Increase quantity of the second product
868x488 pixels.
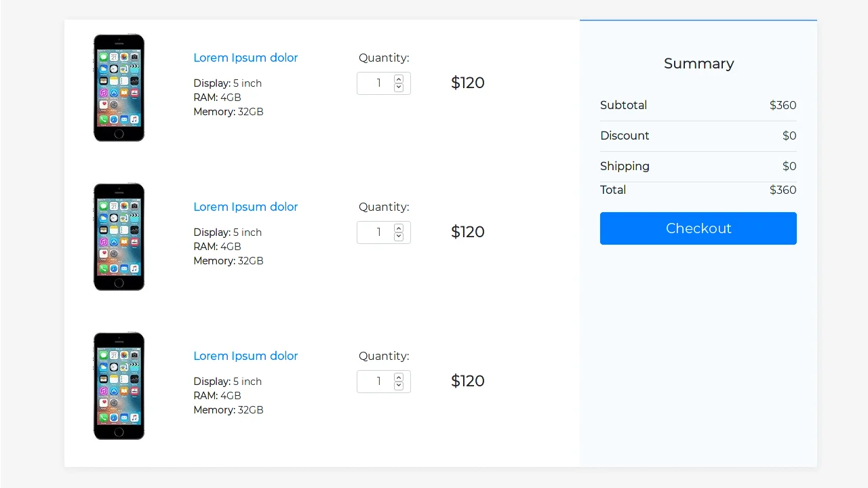(x=399, y=227)
